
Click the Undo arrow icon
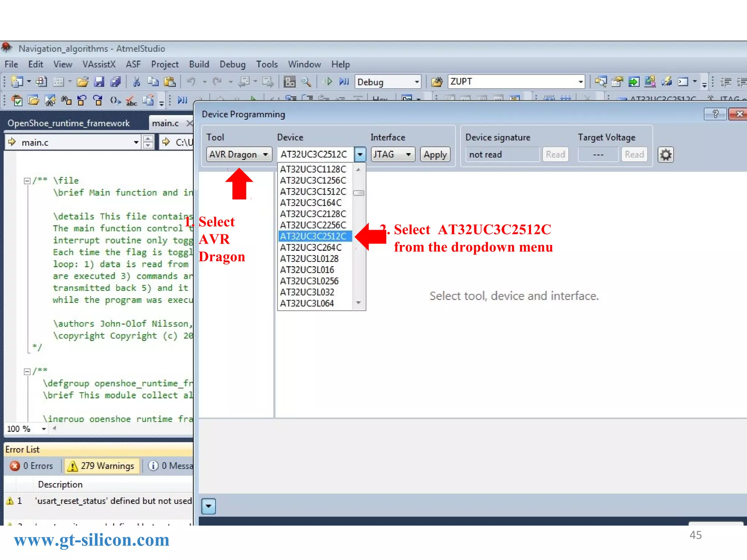(191, 82)
